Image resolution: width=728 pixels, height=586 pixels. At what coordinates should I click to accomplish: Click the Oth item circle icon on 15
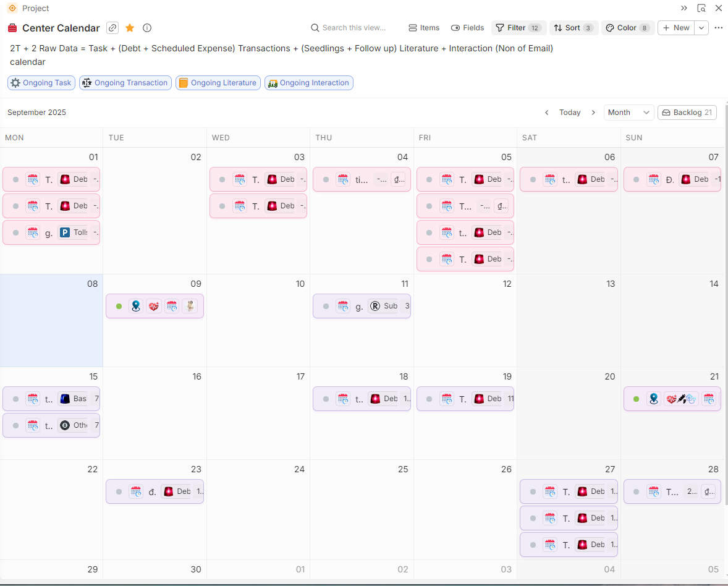(x=65, y=425)
